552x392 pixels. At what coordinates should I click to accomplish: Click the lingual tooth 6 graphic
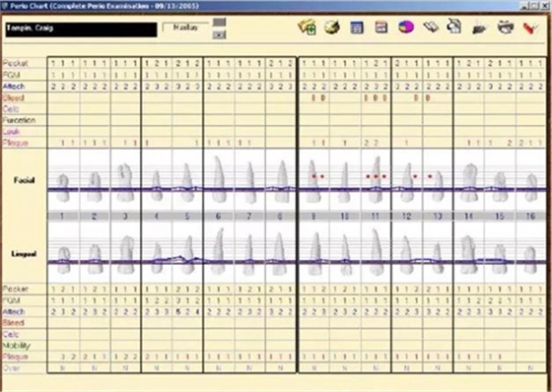[x=218, y=250]
